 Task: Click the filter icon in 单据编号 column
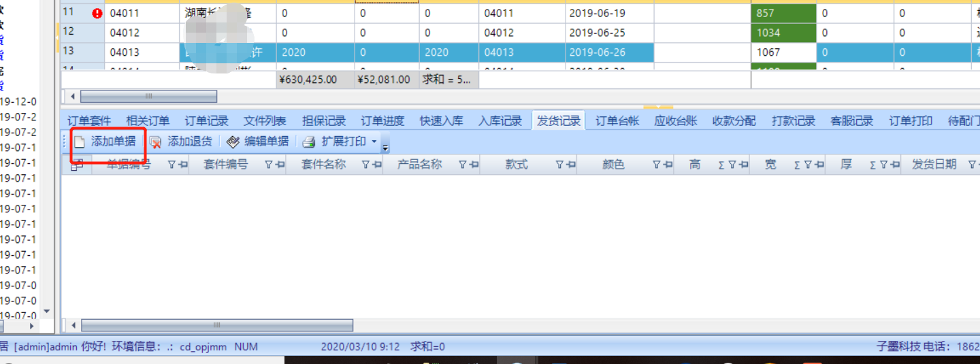[x=171, y=165]
